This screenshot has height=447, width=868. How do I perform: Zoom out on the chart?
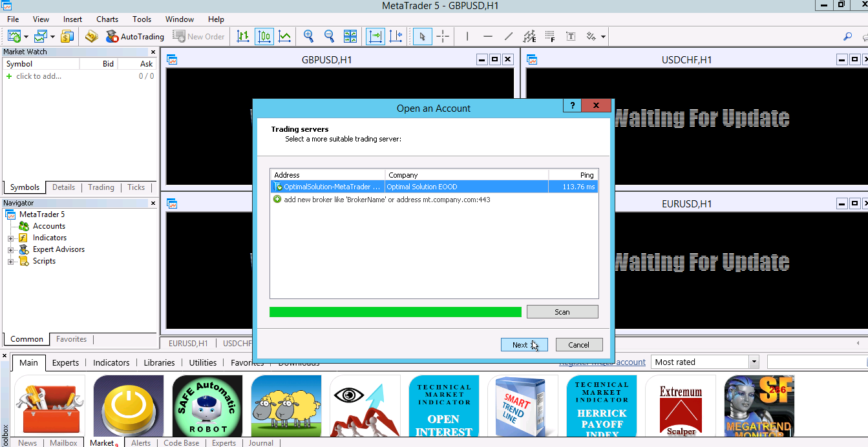pyautogui.click(x=329, y=37)
